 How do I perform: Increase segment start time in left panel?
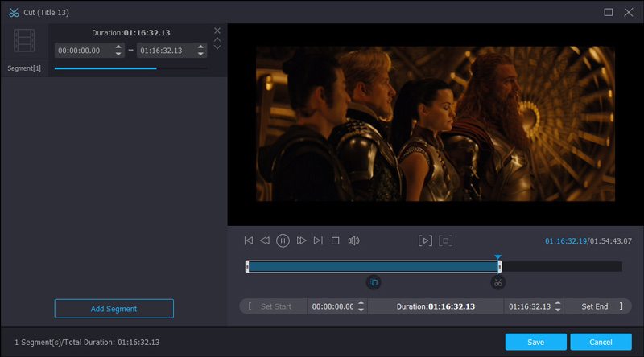[119, 47]
